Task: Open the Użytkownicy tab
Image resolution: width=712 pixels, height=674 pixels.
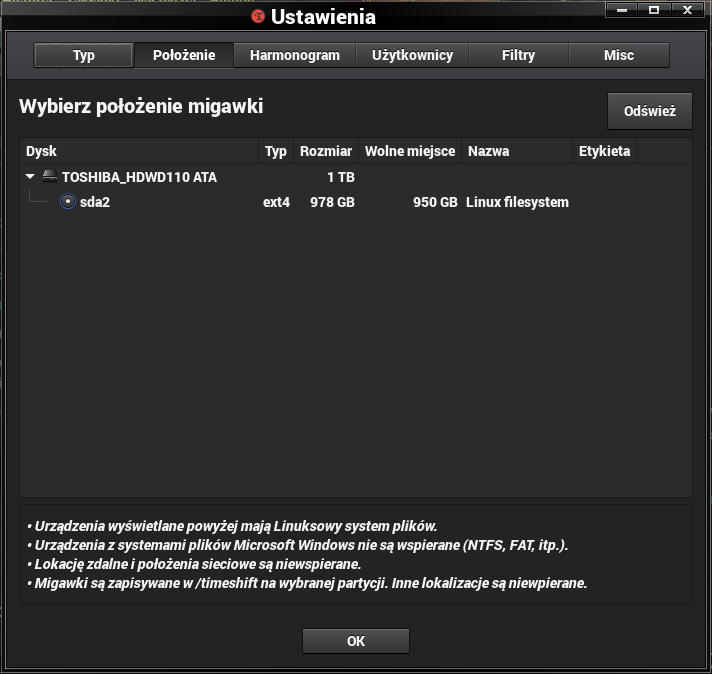Action: point(412,55)
